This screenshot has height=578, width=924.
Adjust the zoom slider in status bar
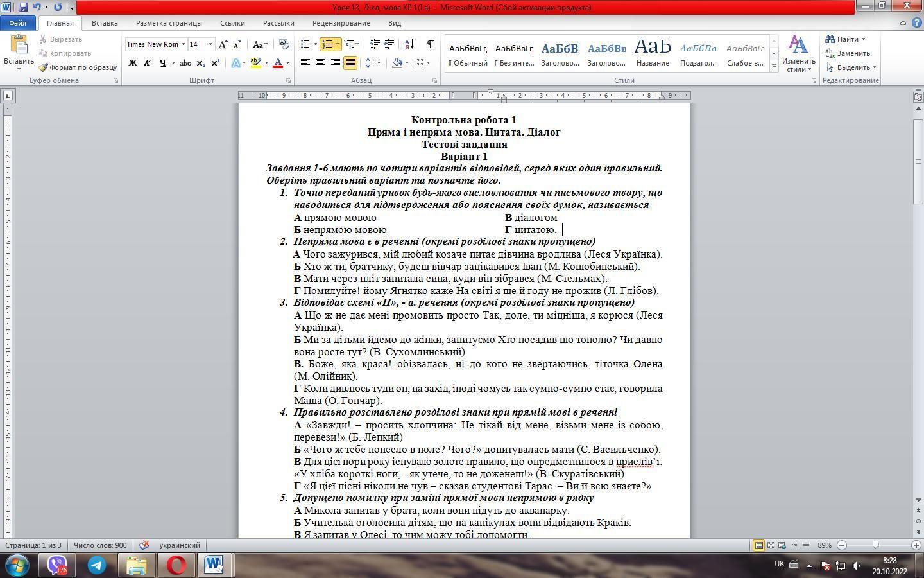click(875, 545)
